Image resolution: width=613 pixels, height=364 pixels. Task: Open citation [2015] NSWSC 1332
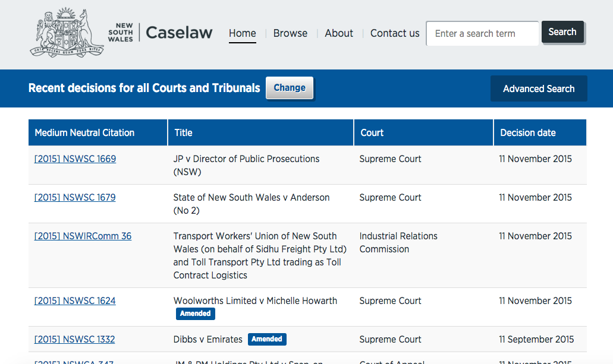(x=75, y=340)
